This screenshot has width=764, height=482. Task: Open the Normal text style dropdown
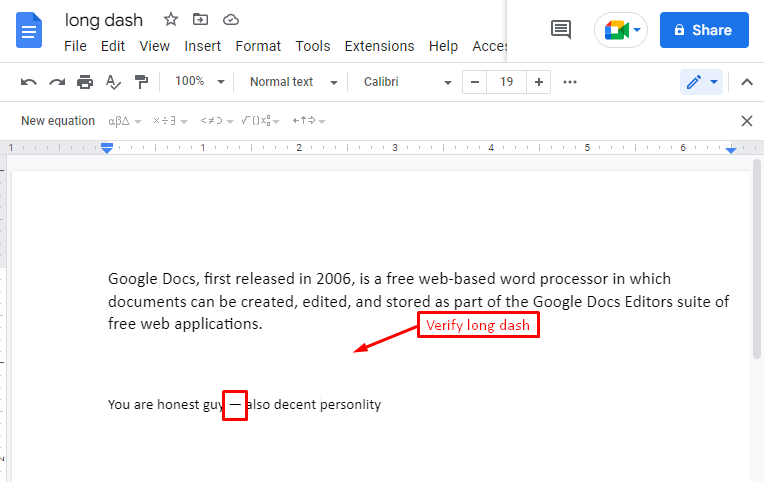(x=293, y=82)
